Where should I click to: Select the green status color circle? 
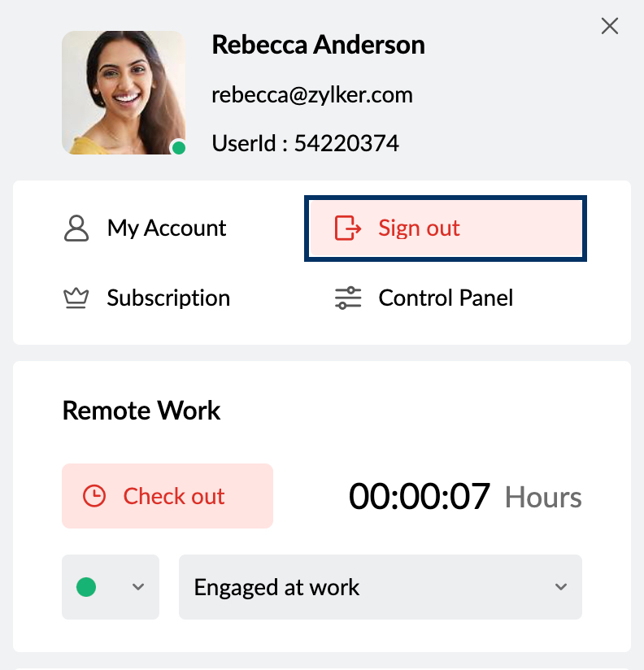86,587
